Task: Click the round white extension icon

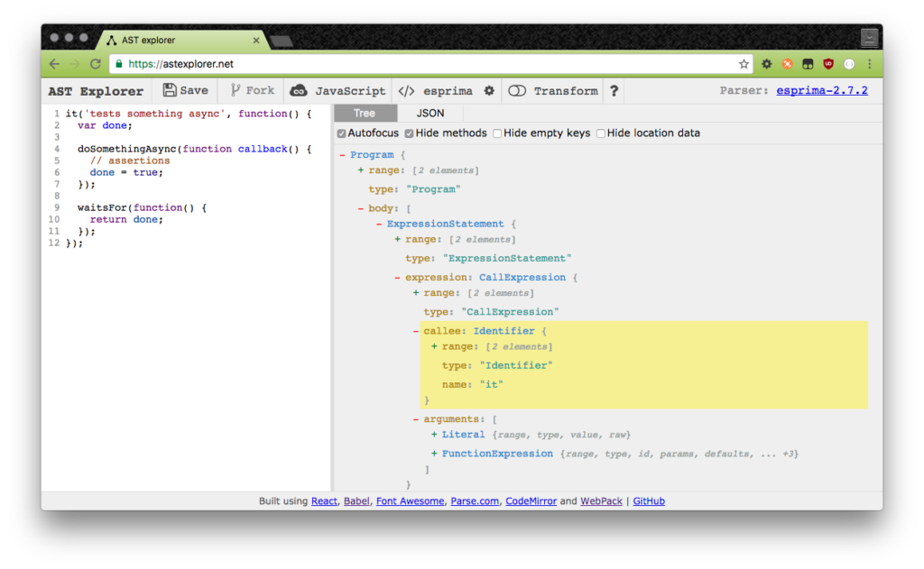Action: click(x=849, y=64)
